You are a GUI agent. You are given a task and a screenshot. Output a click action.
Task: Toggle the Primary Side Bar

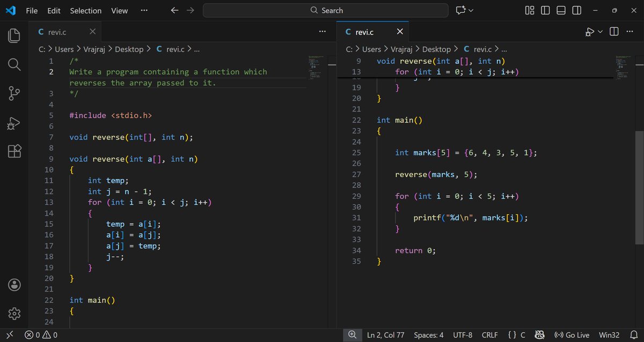click(x=545, y=10)
